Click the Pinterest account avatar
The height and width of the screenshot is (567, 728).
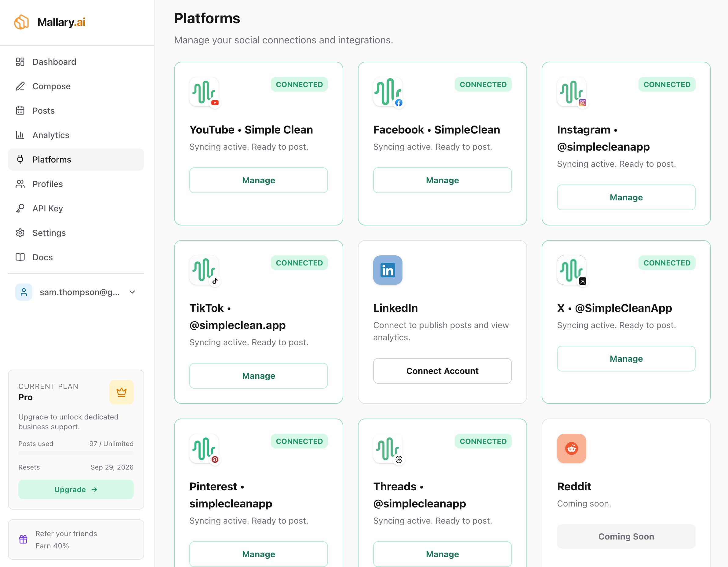click(205, 449)
